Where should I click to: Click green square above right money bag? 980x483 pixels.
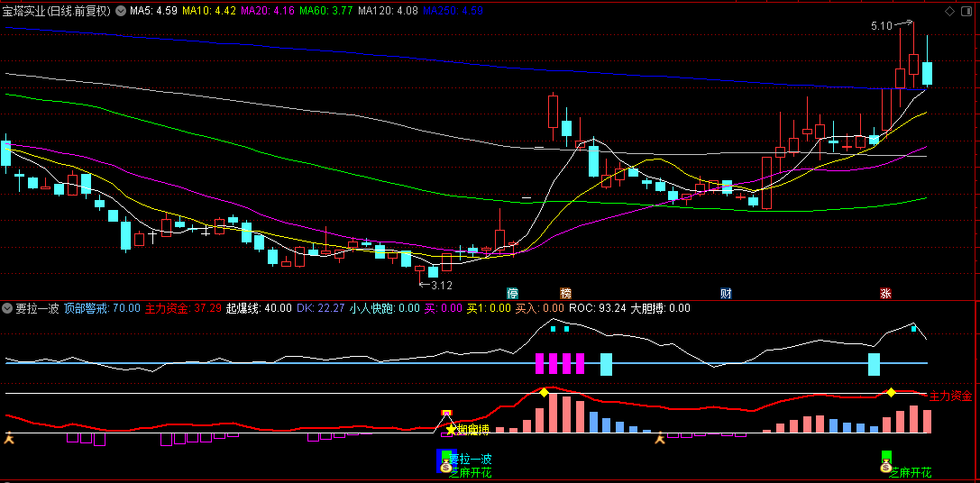coord(885,456)
